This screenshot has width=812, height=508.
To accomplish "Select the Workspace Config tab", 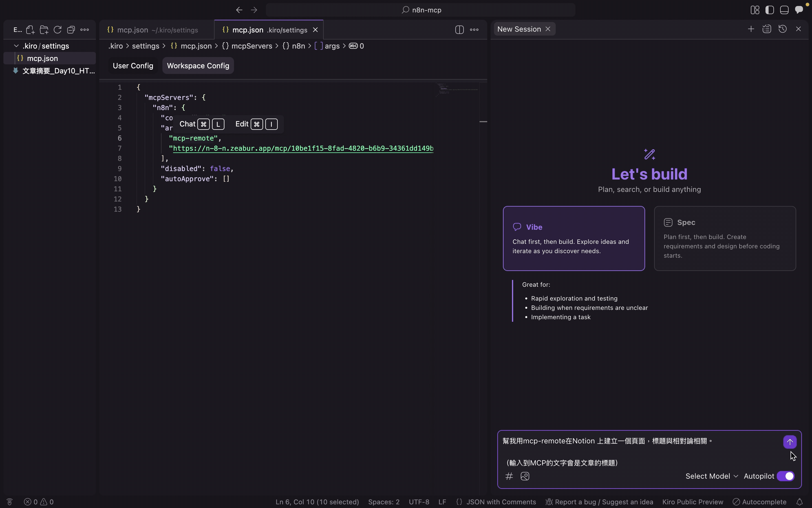I will 198,65.
